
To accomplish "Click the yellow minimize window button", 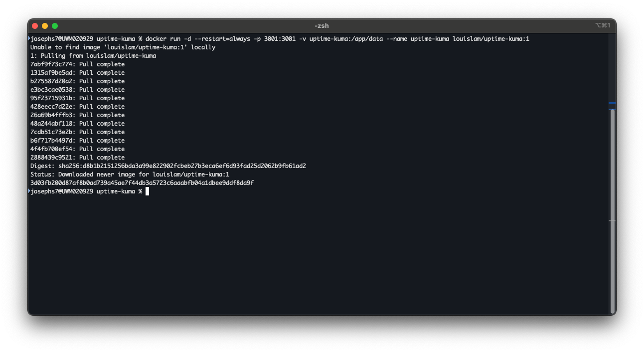I will pos(45,26).
